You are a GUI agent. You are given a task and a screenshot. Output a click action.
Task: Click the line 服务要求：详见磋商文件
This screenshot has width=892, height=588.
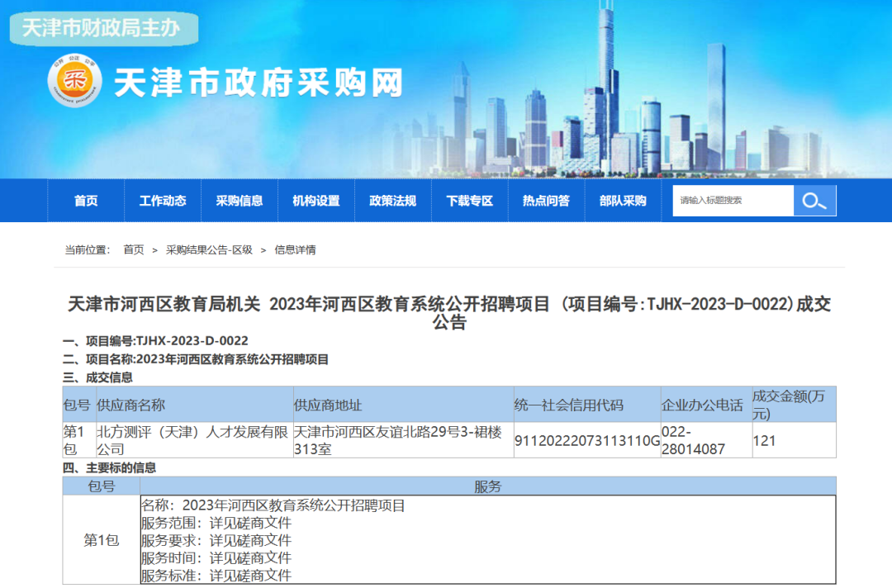pos(216,540)
